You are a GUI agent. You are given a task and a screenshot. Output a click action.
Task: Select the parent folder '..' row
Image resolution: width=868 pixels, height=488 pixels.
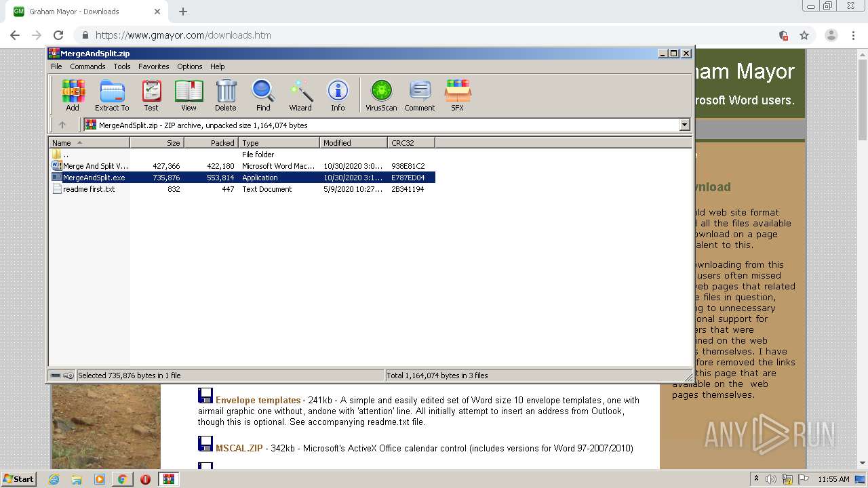(x=242, y=155)
